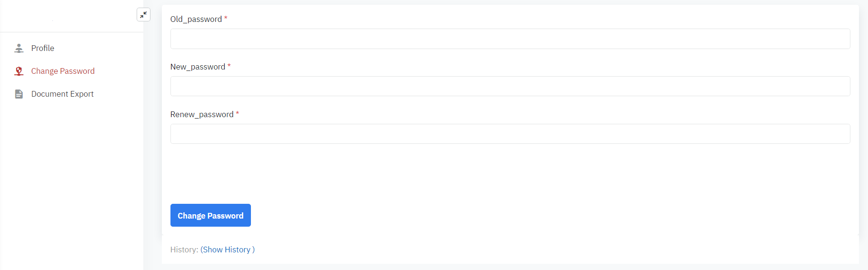Click the Profile person icon in the sidebar
This screenshot has width=868, height=270.
tap(19, 48)
